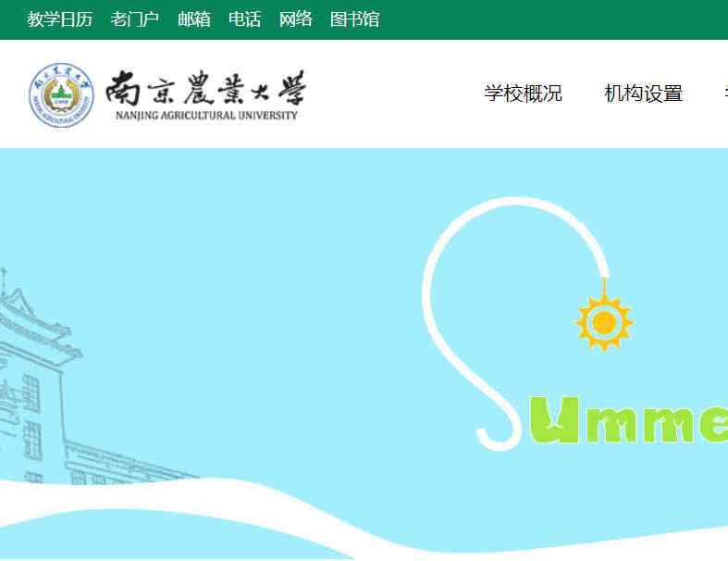Open the 邮箱 link
728x561 pixels.
tap(194, 19)
